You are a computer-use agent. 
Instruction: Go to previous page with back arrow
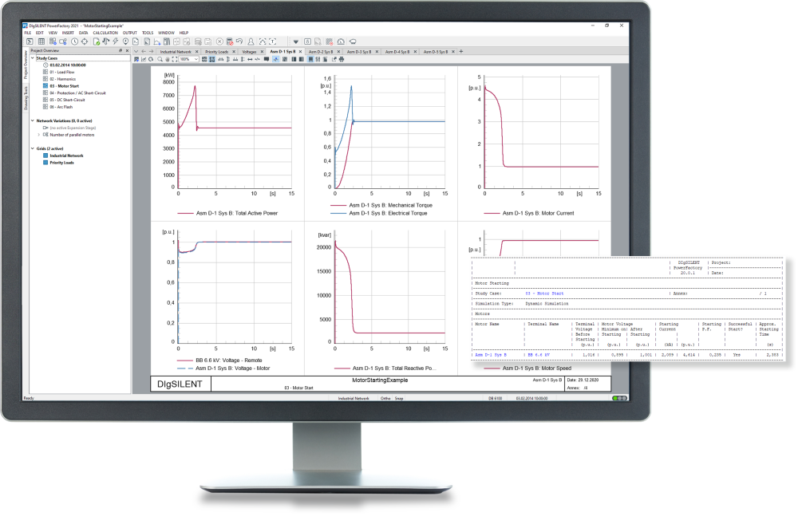[144, 51]
